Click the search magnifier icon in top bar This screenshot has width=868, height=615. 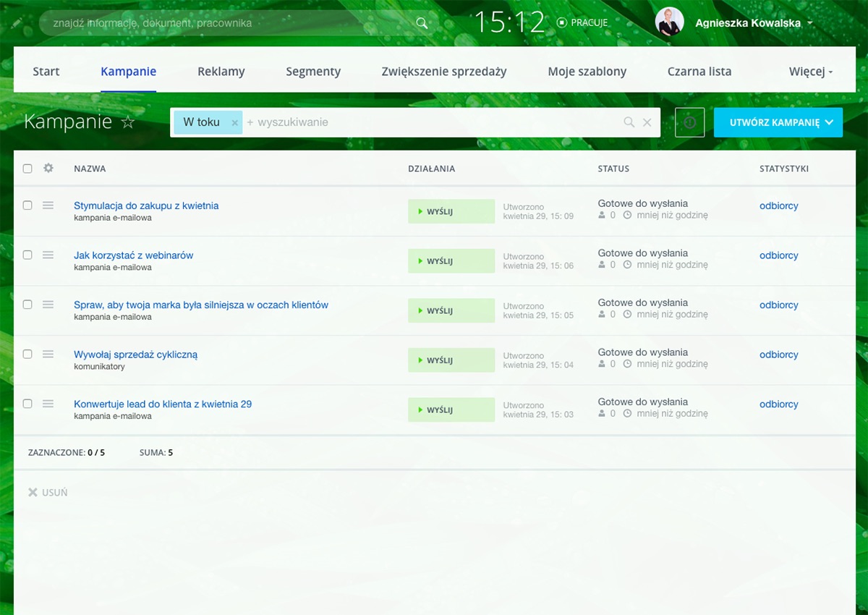pos(422,23)
